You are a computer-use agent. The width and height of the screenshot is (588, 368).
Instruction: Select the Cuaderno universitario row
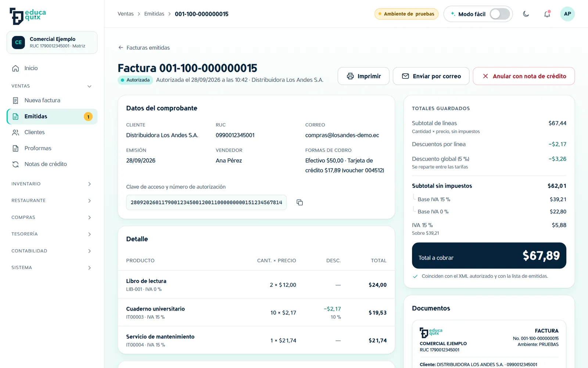[257, 312]
